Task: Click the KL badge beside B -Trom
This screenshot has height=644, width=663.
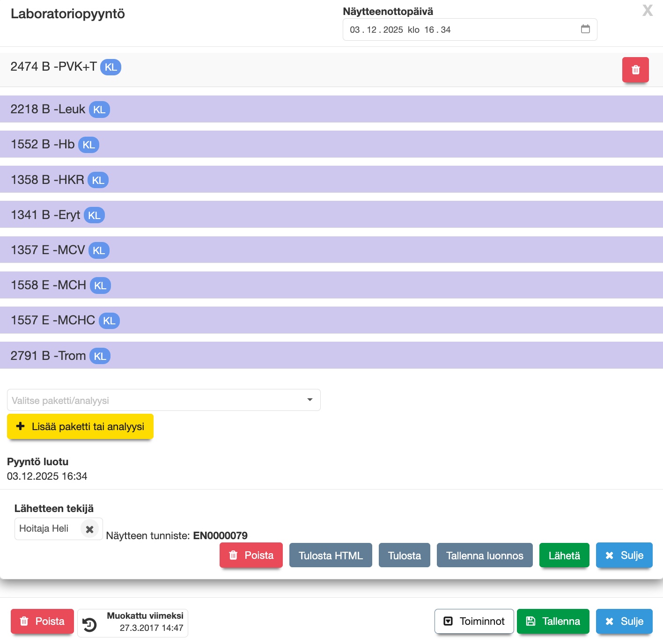Action: tap(100, 356)
